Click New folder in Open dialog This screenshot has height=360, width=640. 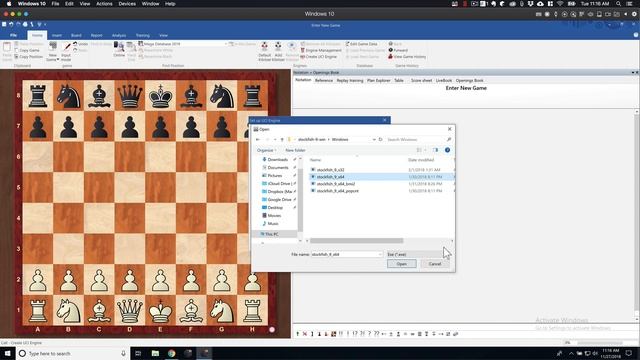[x=295, y=150]
